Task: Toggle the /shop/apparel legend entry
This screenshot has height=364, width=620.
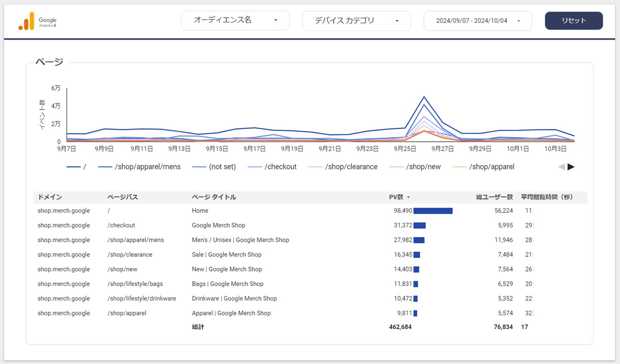Action: point(483,167)
